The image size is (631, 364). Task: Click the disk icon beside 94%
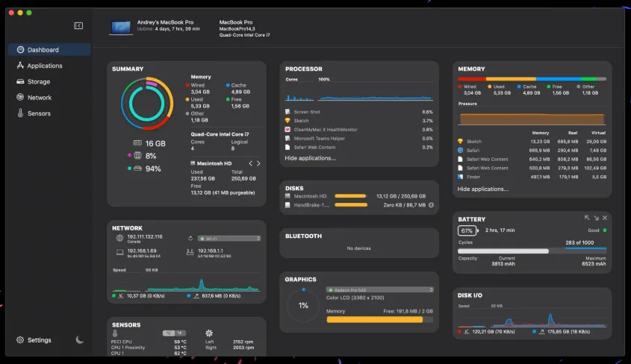coord(137,169)
